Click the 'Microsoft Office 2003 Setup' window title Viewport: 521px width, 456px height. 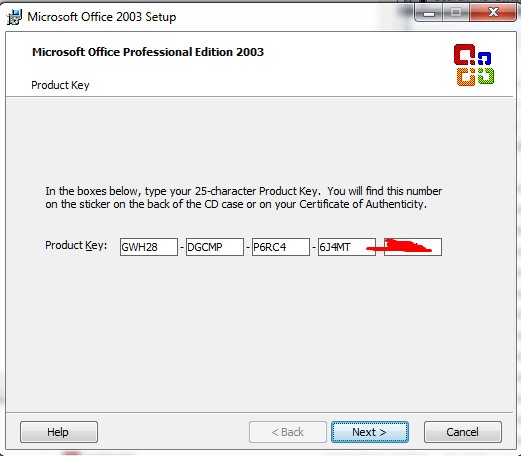click(102, 17)
